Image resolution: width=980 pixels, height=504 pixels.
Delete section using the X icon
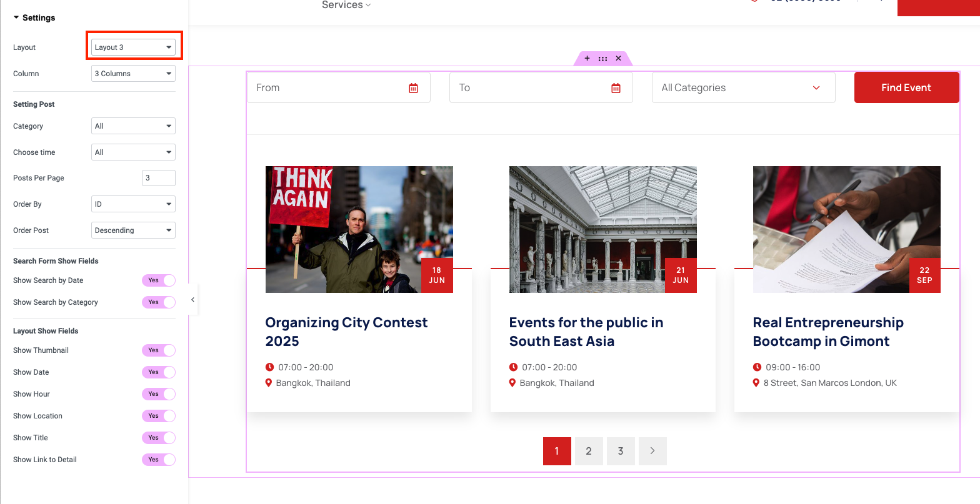(618, 58)
